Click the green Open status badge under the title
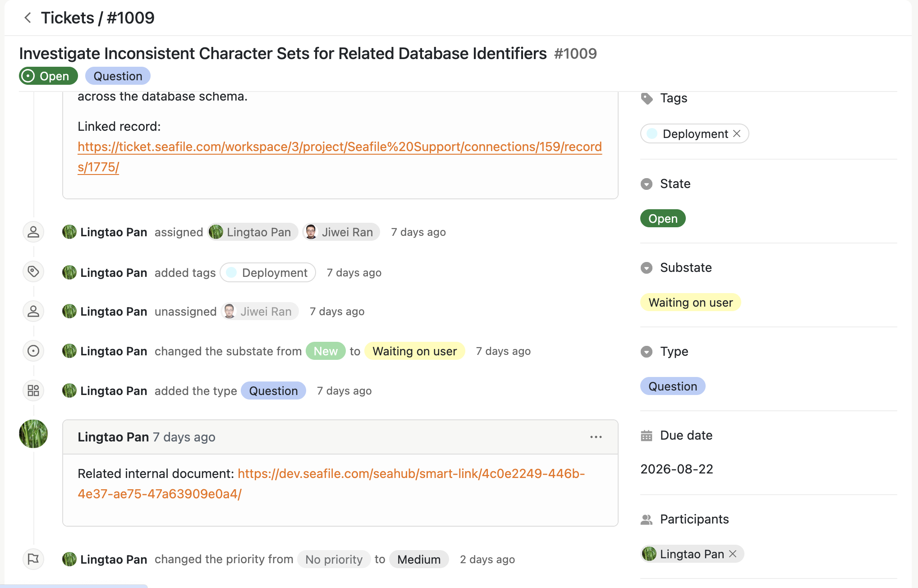This screenshot has height=588, width=918. [48, 76]
